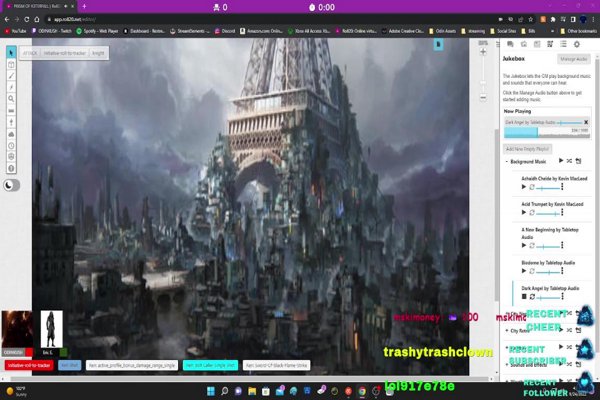Stop Dark Angel track in playlist
The image size is (600, 400).
point(524,297)
